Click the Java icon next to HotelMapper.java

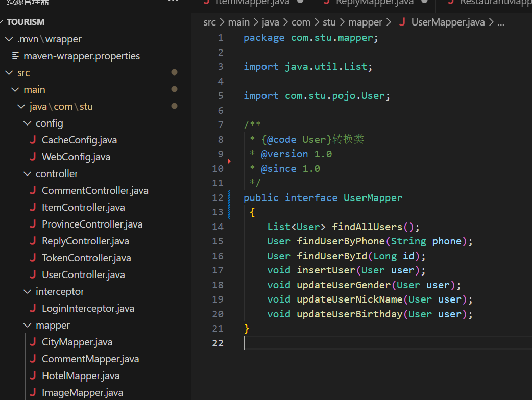33,376
